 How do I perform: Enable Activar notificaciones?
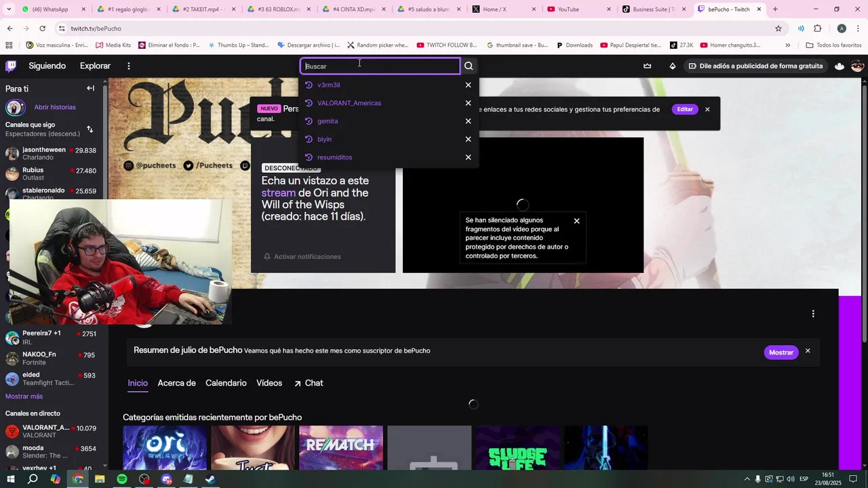coord(302,256)
